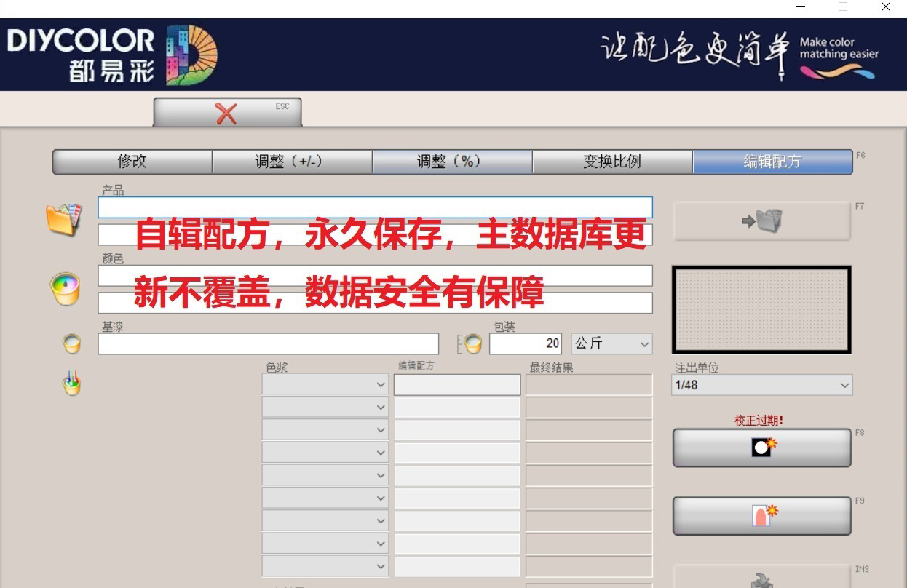907x588 pixels.
Task: Click the 基漆 base paint input field
Action: [x=268, y=343]
